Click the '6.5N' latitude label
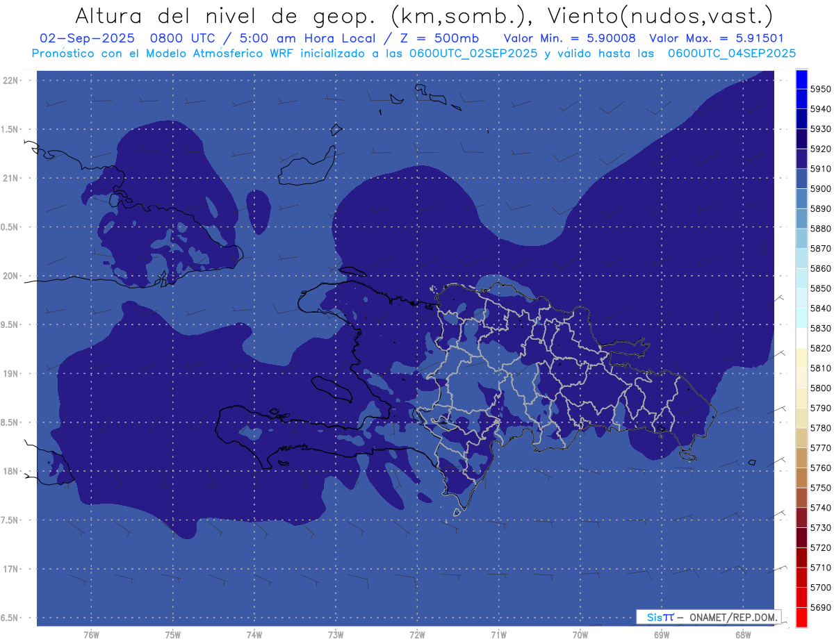The height and width of the screenshot is (644, 834). click(10, 618)
